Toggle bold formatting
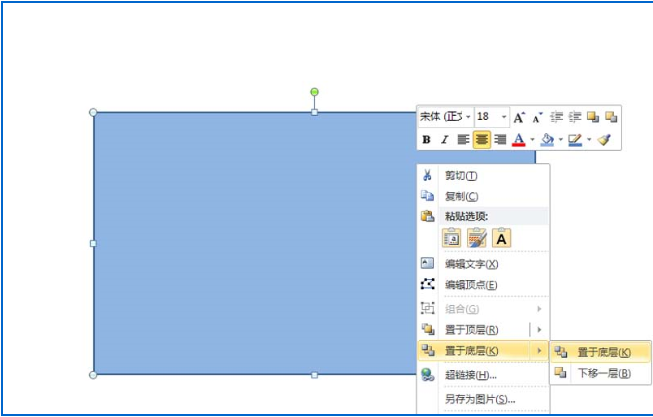The image size is (653, 417). coord(426,140)
